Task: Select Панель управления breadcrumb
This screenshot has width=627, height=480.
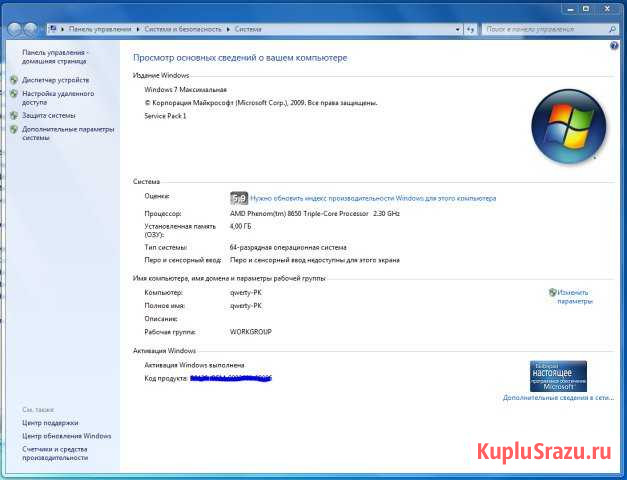Action: [x=100, y=29]
